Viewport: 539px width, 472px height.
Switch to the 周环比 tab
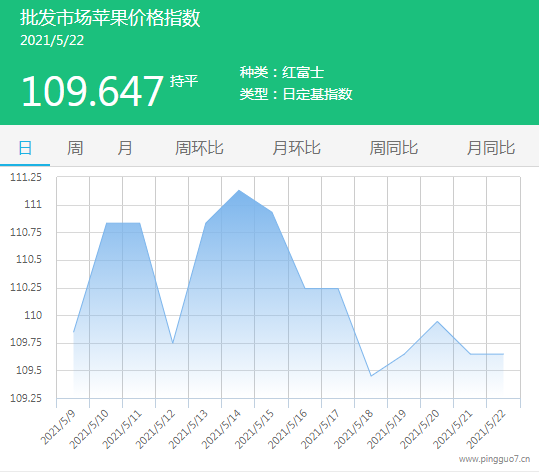(x=199, y=149)
